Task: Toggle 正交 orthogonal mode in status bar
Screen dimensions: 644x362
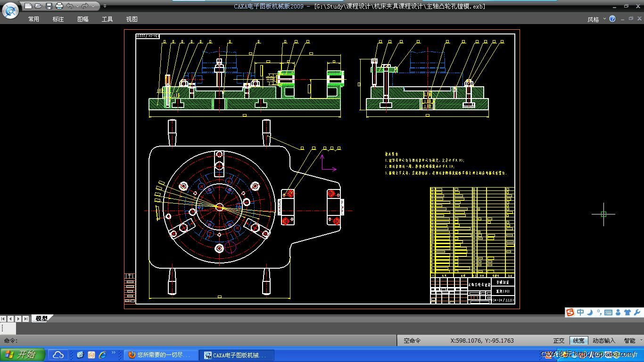Action: click(559, 340)
